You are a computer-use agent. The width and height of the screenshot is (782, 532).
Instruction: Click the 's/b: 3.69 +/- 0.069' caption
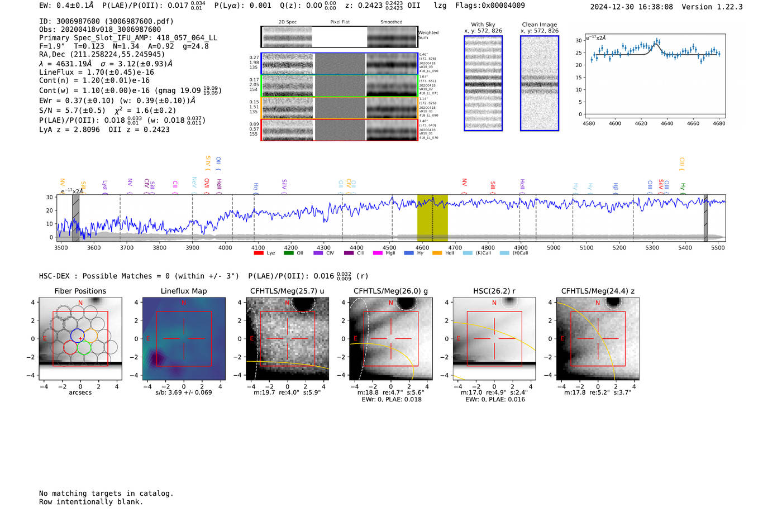[x=184, y=392]
